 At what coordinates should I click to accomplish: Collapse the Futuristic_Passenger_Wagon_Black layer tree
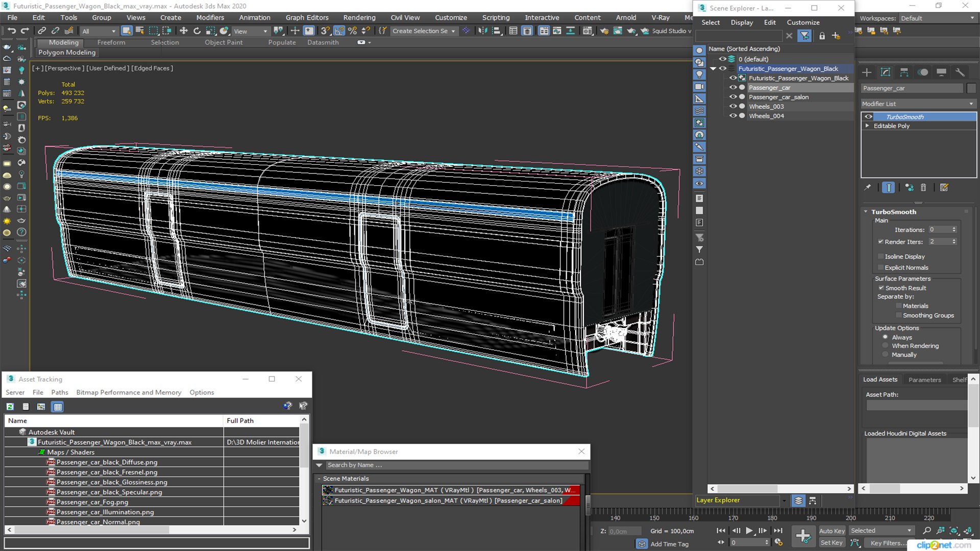713,69
